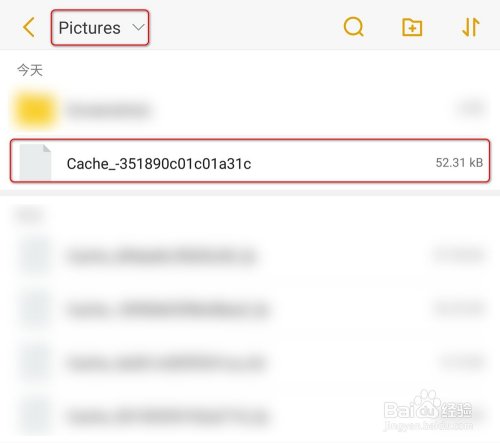Click the 52.31 kB file size label
This screenshot has width=500, height=443.
459,163
